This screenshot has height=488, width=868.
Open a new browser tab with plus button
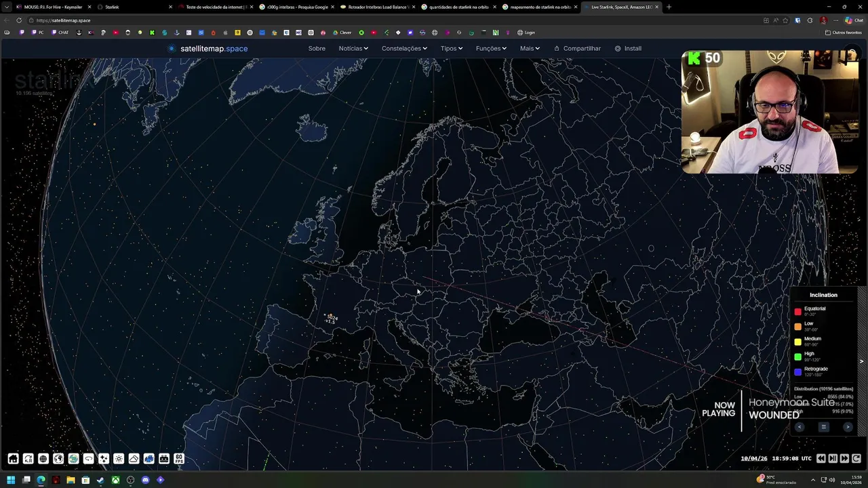point(669,7)
